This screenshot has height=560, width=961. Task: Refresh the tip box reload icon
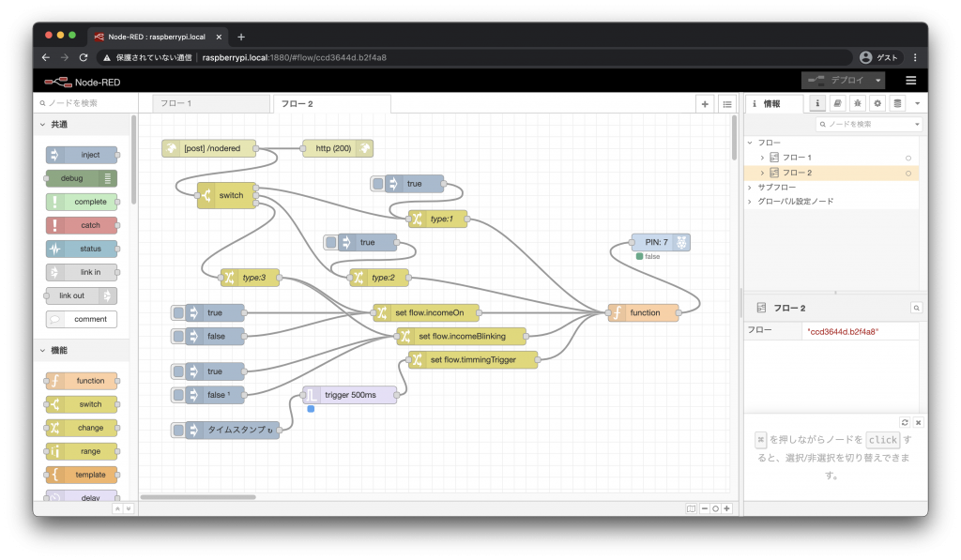905,422
